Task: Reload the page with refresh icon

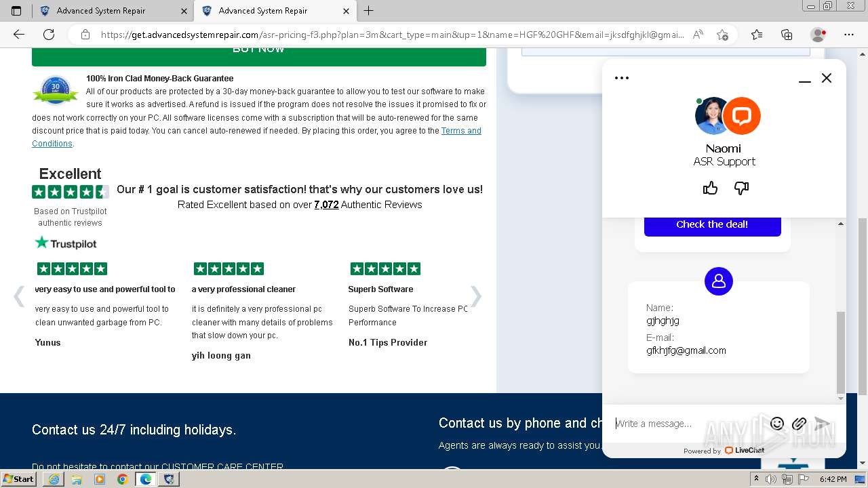Action: [x=49, y=35]
